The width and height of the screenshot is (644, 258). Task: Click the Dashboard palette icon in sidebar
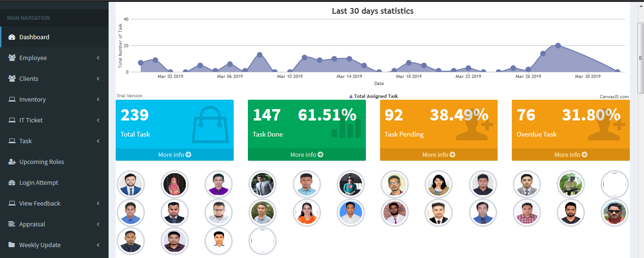(x=12, y=37)
